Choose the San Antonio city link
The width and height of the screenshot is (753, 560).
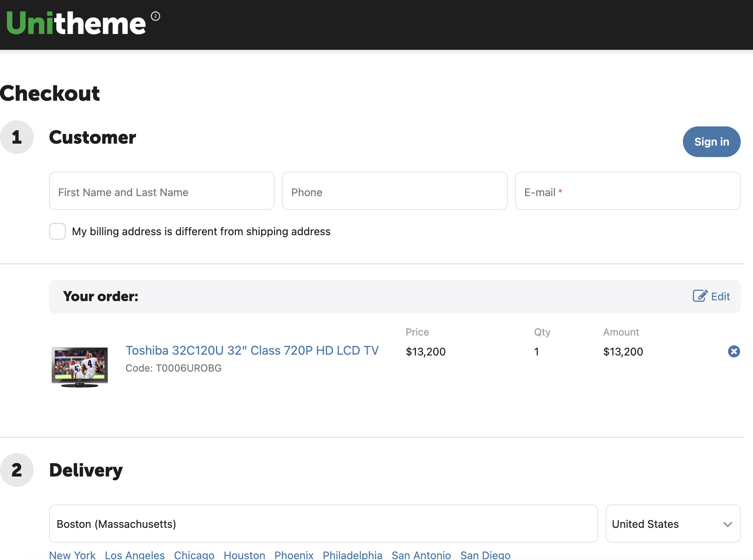click(421, 555)
